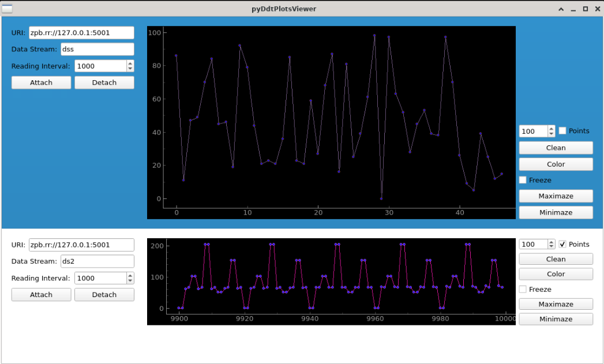This screenshot has width=604, height=364.
Task: Enable Points checkbox for top plot
Action: 562,130
